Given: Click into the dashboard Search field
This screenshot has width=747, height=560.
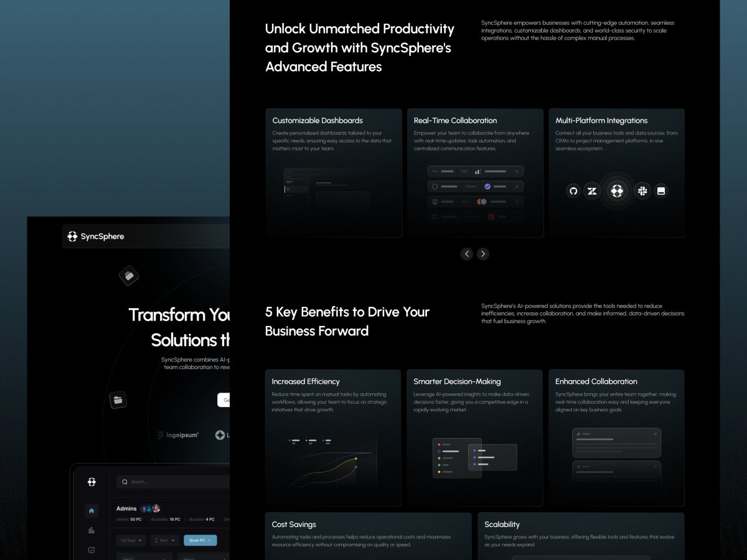Looking at the screenshot, I should pyautogui.click(x=174, y=482).
